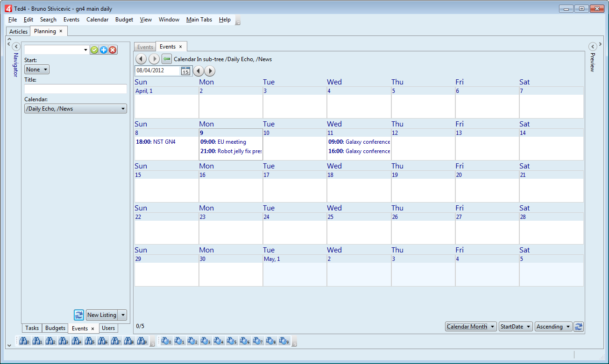The height and width of the screenshot is (364, 609).
Task: Click globe-binoculars shortcut icon numbered 9
Action: pos(283,342)
